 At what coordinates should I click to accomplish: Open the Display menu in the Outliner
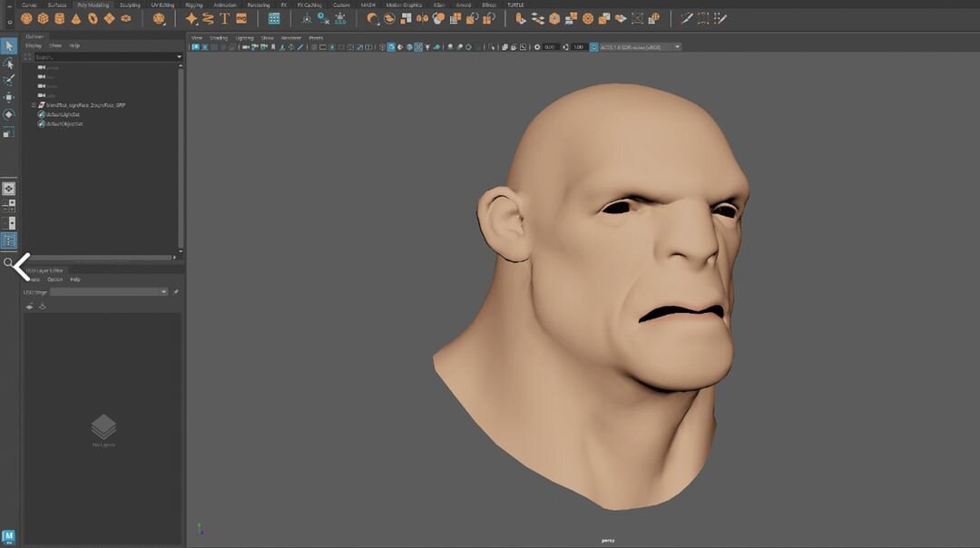click(34, 45)
